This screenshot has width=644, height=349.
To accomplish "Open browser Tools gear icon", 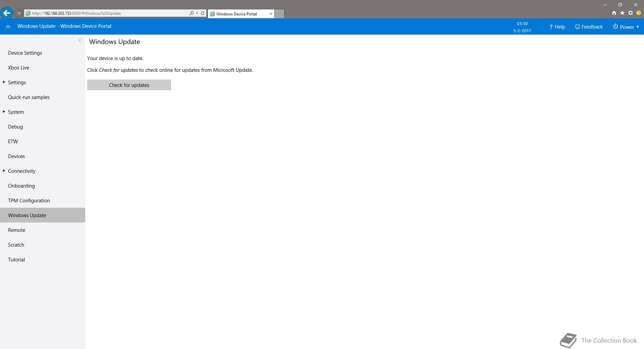I will coord(631,13).
